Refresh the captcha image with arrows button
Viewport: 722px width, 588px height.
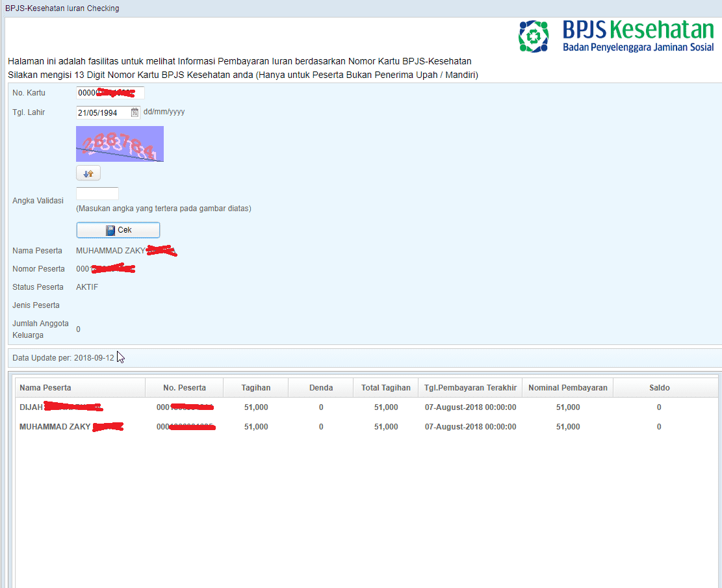pos(88,173)
